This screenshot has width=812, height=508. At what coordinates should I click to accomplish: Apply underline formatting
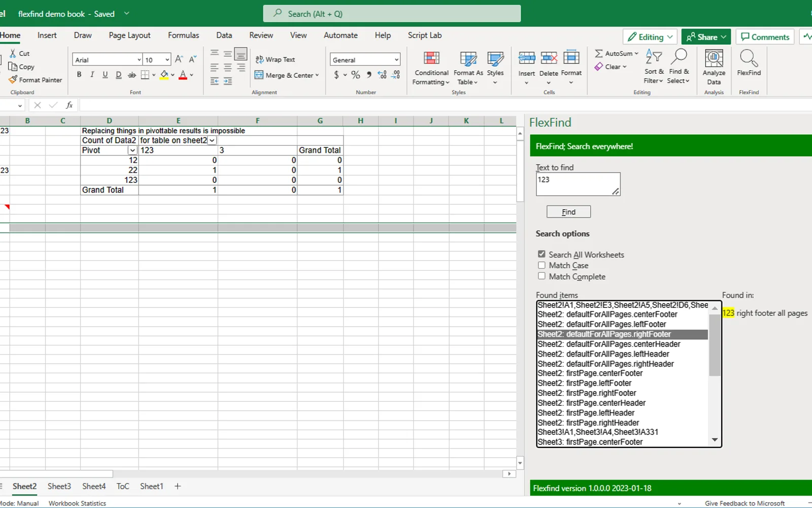tap(105, 75)
